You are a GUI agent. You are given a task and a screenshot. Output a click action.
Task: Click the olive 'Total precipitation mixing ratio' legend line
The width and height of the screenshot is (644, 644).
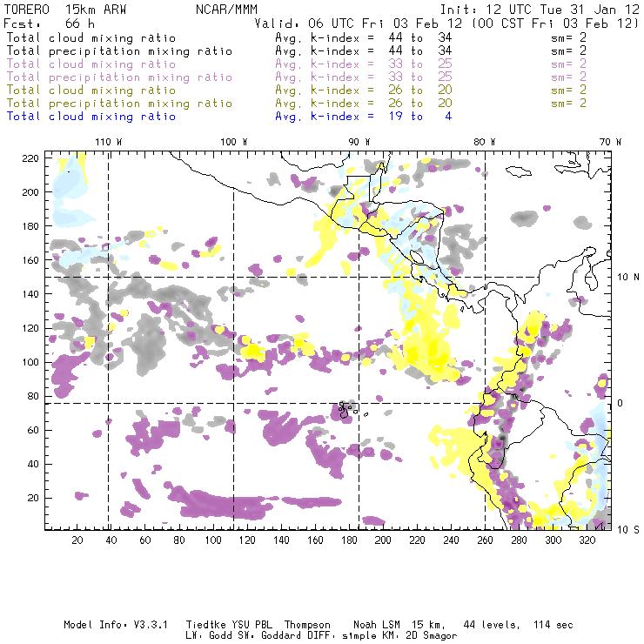click(x=119, y=103)
